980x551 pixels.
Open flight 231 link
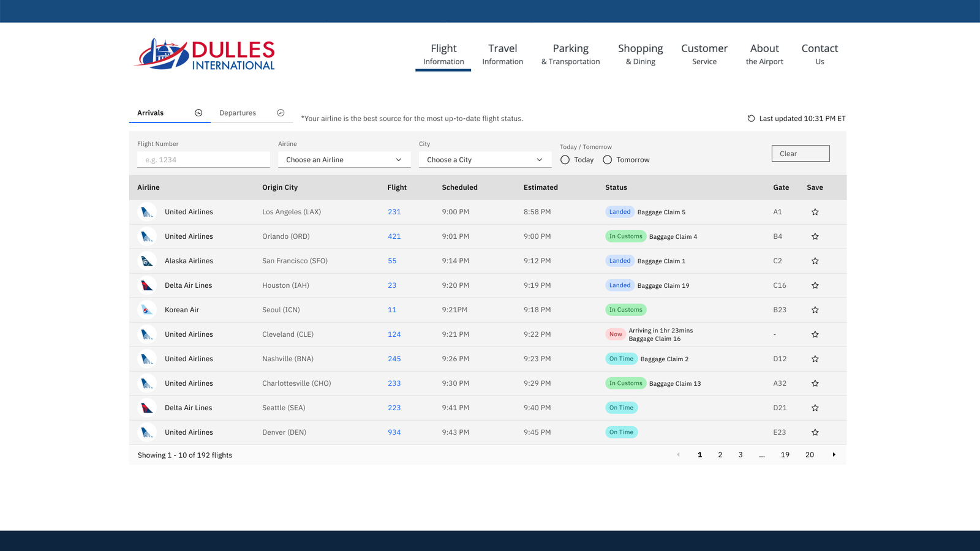pos(394,212)
